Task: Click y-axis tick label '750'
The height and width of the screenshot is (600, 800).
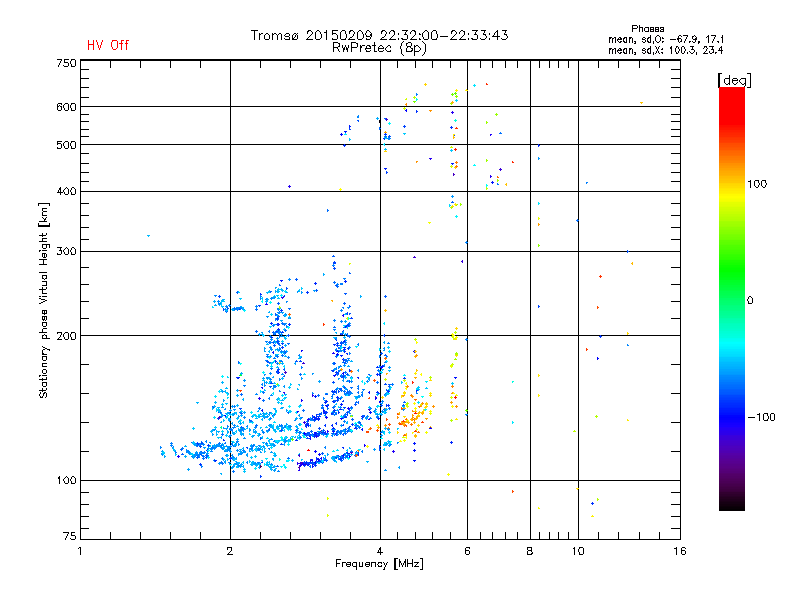Action: (x=66, y=63)
